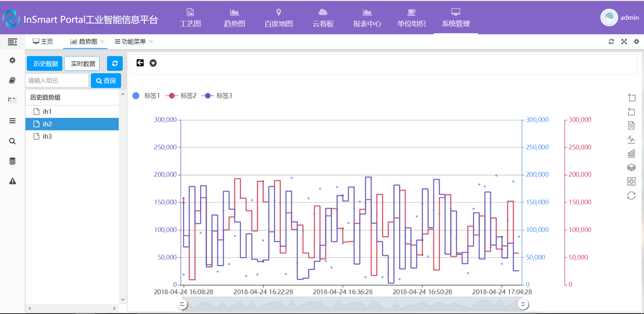
Task: Switch to bar chart tool icon
Action: click(631, 153)
